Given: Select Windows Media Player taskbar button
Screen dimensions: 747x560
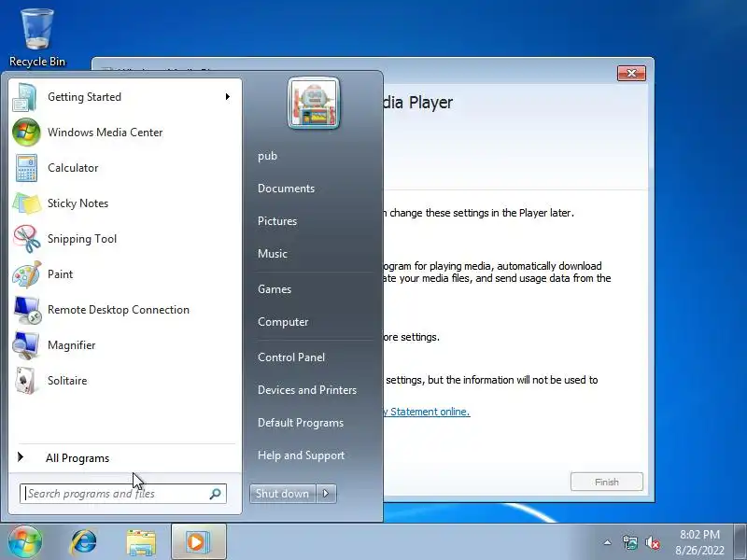Looking at the screenshot, I should pos(199,542).
